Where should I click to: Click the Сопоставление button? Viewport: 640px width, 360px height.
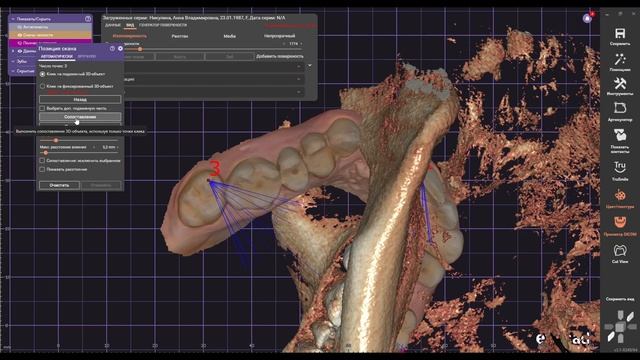[80, 117]
